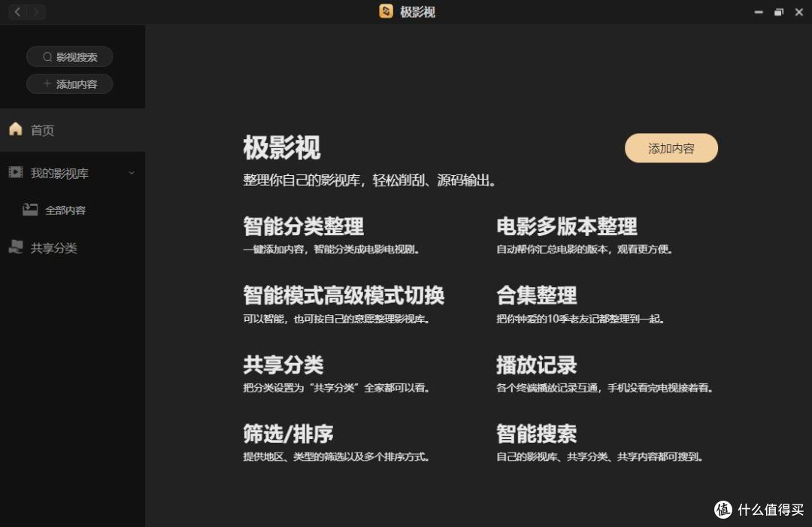Click the orange 添加内容 button

coord(671,149)
